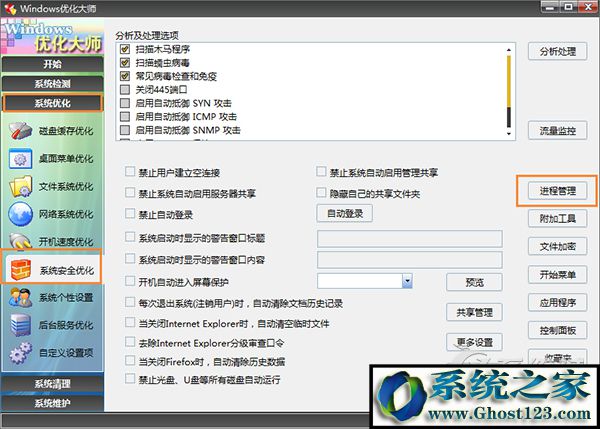The width and height of the screenshot is (600, 429).
Task: Enable 启用自动抵御 ICMP 攻击
Action: click(x=125, y=116)
